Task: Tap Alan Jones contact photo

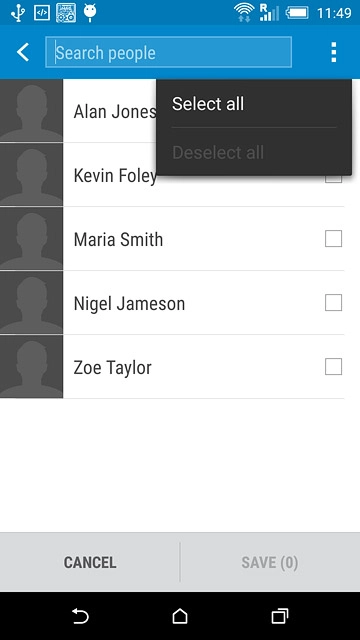Action: coord(31,111)
